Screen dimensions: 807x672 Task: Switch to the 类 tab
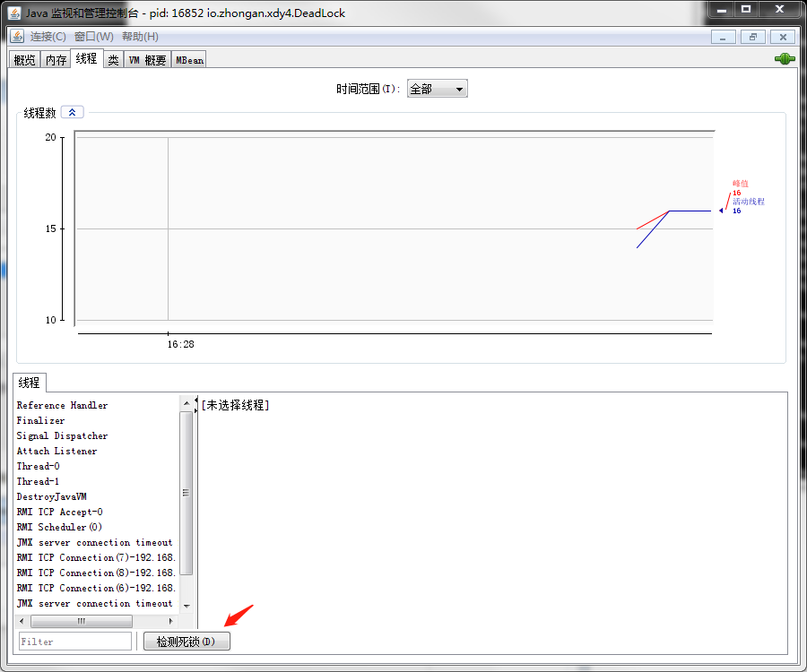click(113, 60)
